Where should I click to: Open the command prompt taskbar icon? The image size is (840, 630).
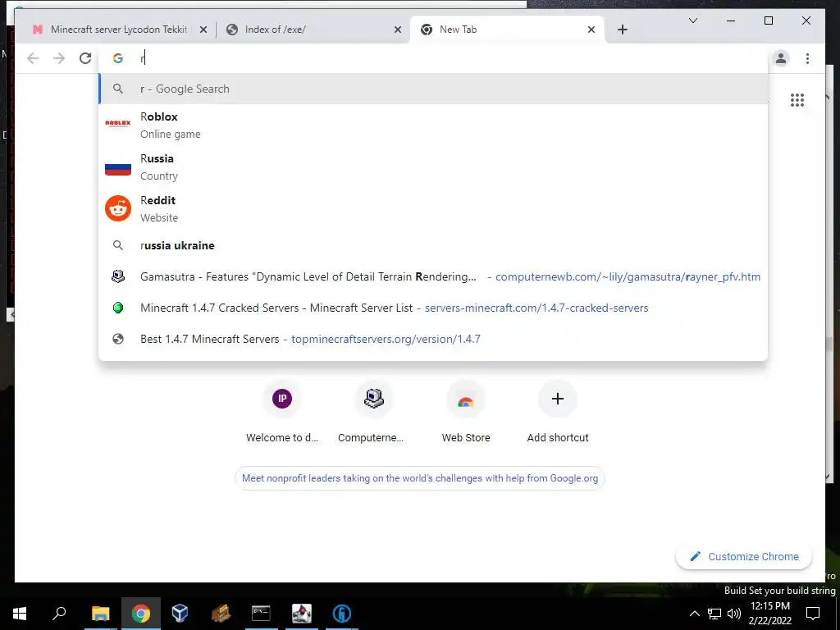click(261, 614)
